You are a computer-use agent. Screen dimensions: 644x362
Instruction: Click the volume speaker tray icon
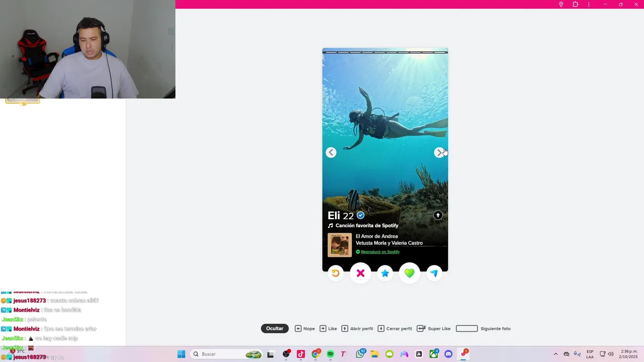click(x=611, y=354)
